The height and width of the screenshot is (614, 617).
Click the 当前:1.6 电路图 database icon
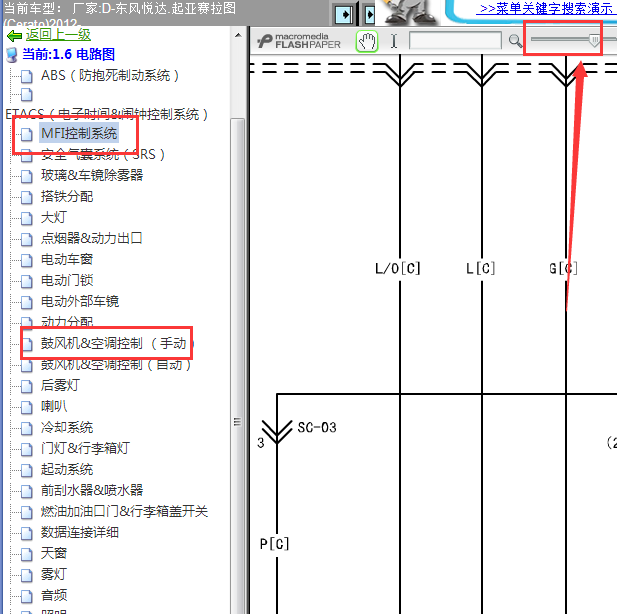click(12, 55)
